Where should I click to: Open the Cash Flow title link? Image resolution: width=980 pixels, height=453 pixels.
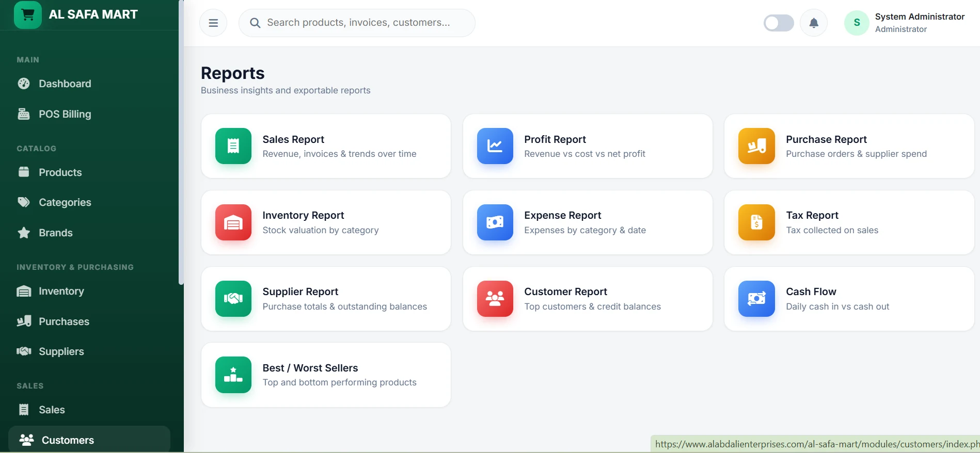click(x=811, y=292)
